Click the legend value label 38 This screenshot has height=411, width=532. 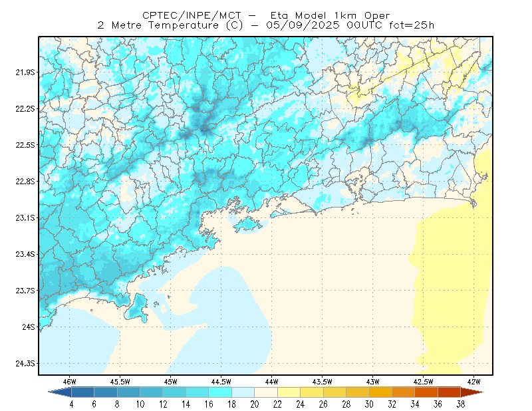click(x=460, y=404)
